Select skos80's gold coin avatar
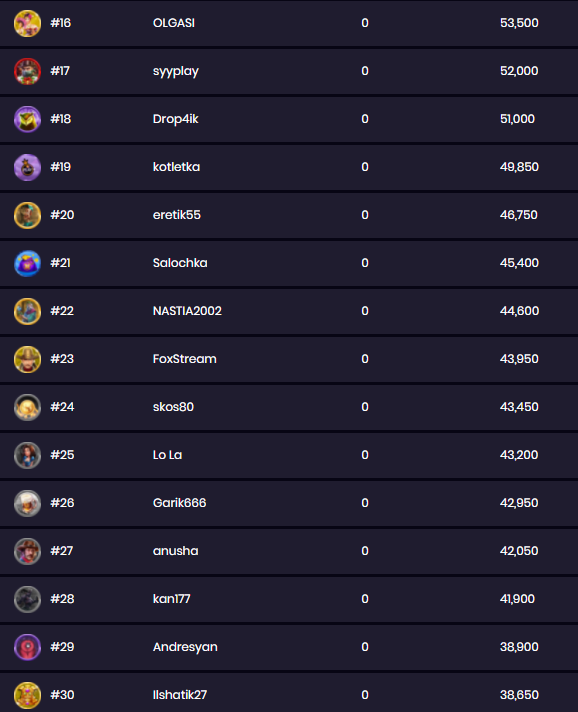 point(27,407)
